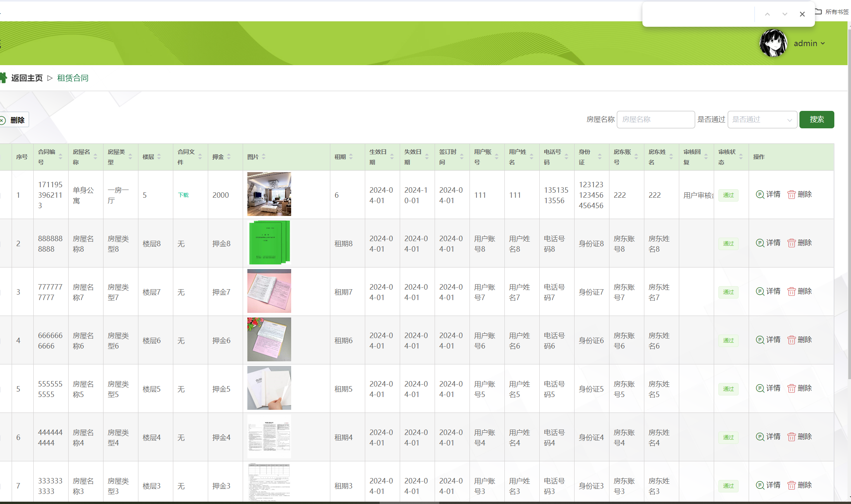Click the 通过 status tag in row 5

tap(728, 389)
